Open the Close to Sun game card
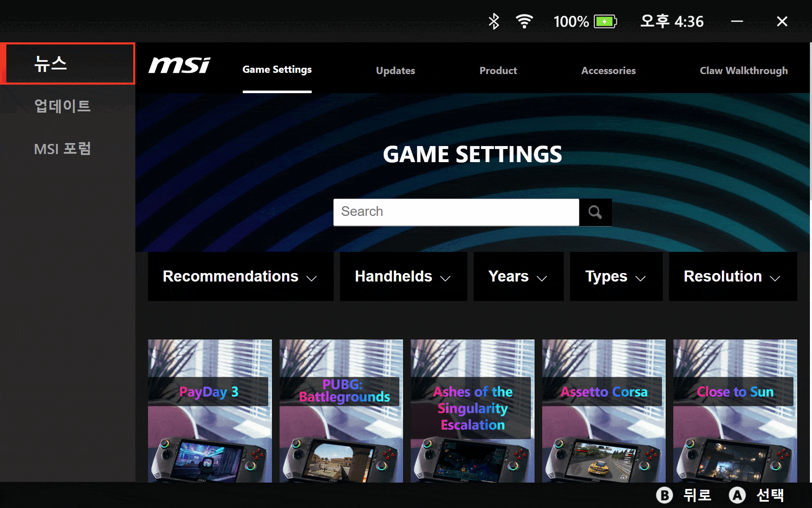Screen dimensions: 812x508 pos(735,411)
